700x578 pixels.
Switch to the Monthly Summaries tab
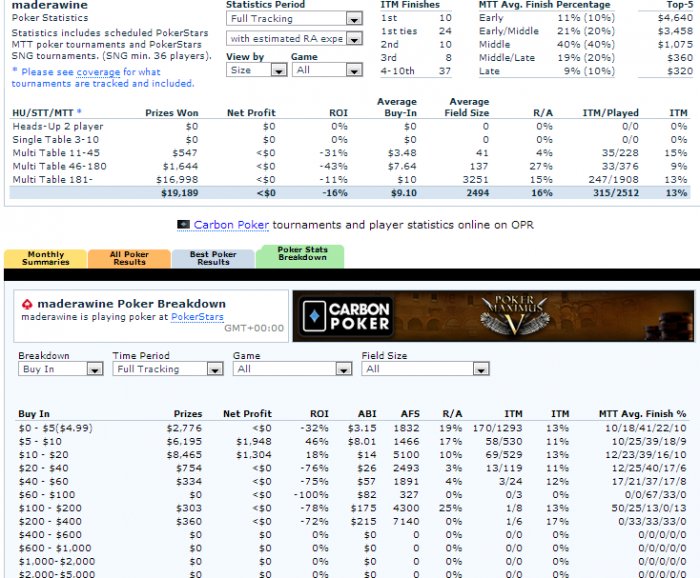[x=46, y=258]
